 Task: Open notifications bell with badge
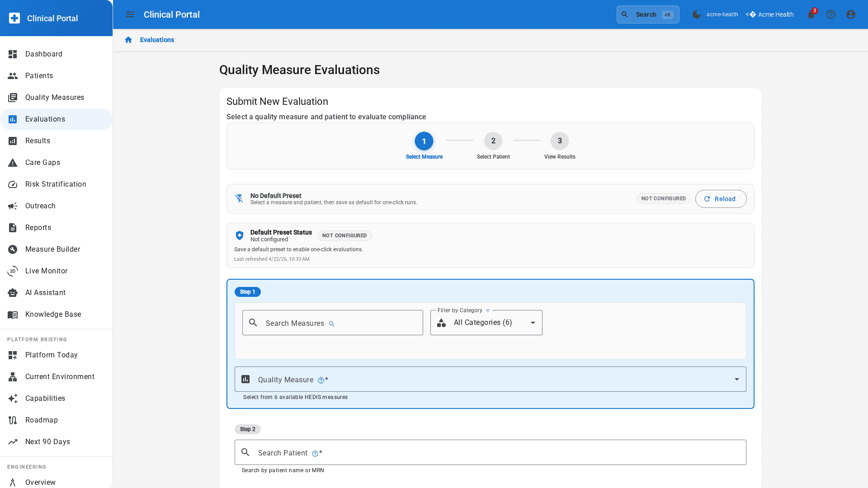click(x=811, y=14)
